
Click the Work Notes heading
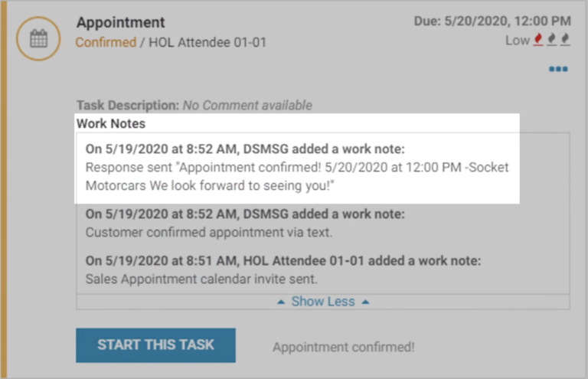click(x=111, y=123)
